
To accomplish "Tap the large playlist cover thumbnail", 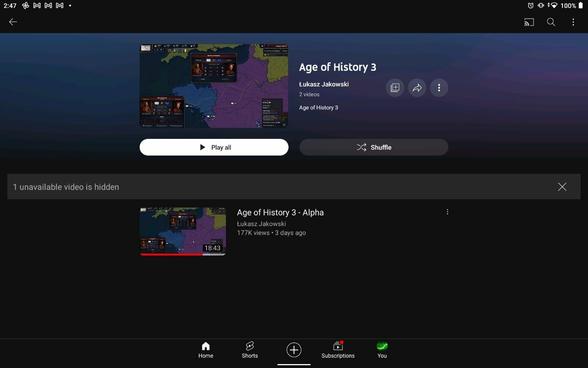I will click(214, 86).
